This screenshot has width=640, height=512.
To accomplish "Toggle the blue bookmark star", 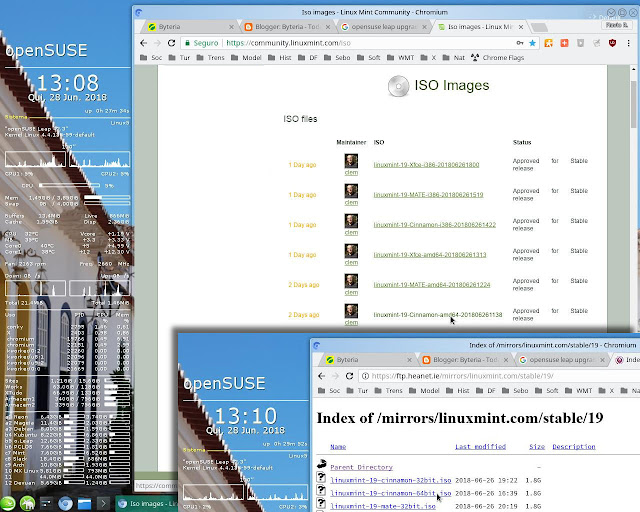I will coord(532,43).
